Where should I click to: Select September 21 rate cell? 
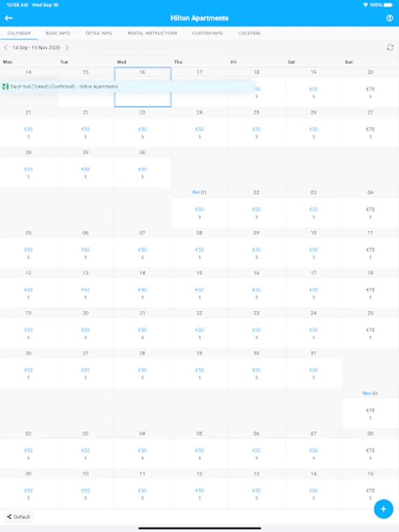pos(28,132)
